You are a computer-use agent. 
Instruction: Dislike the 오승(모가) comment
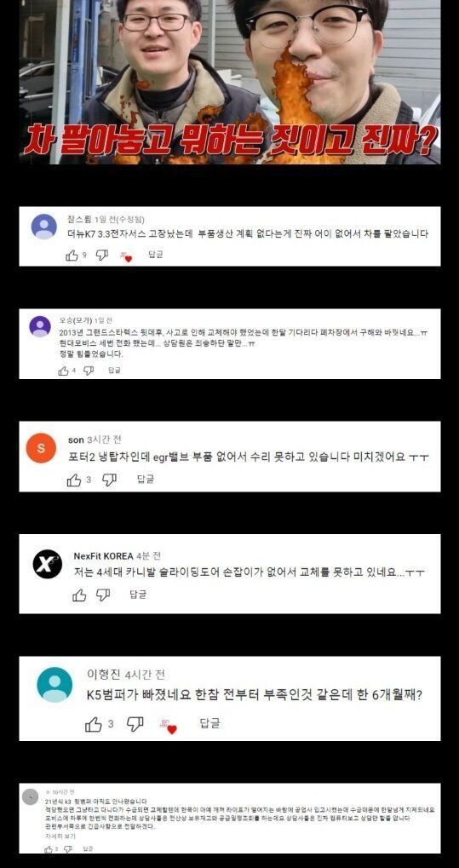pyautogui.click(x=89, y=371)
